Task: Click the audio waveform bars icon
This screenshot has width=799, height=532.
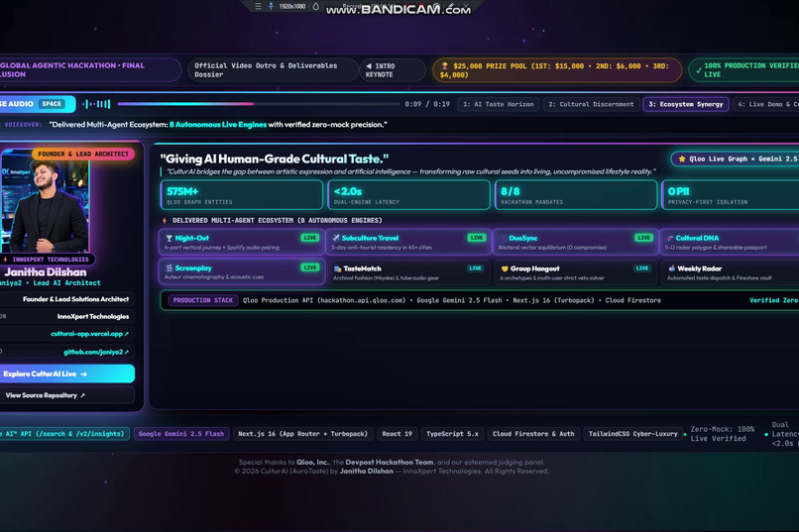Action: pyautogui.click(x=96, y=104)
